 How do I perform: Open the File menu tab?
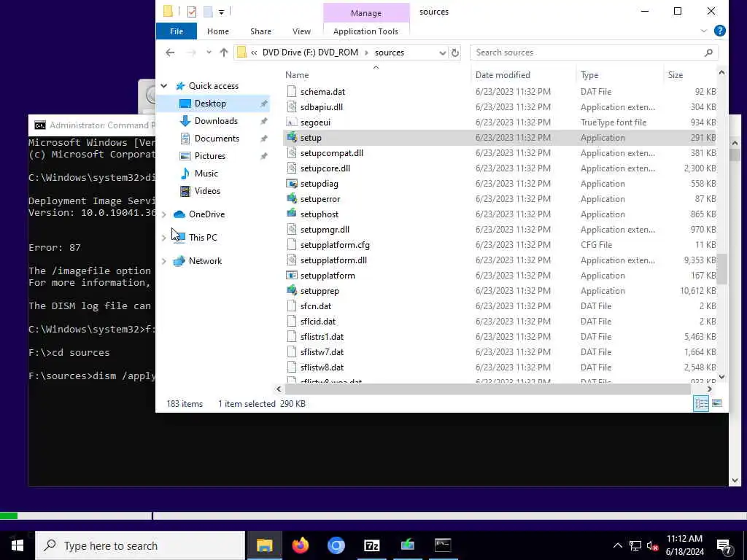[x=177, y=31]
